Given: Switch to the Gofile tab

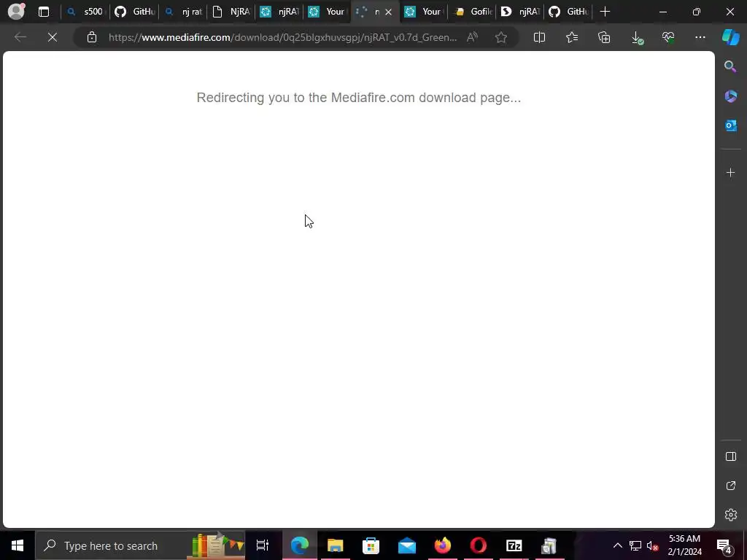Looking at the screenshot, I should pyautogui.click(x=472, y=12).
